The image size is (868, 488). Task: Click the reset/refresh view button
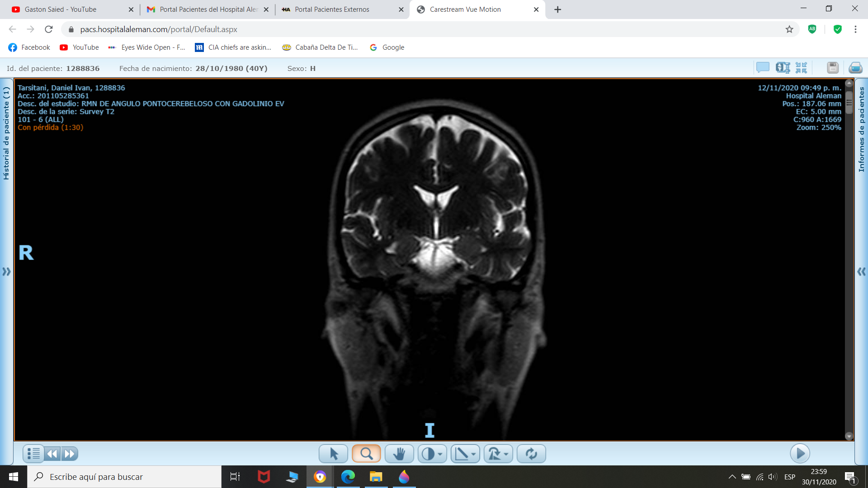531,454
